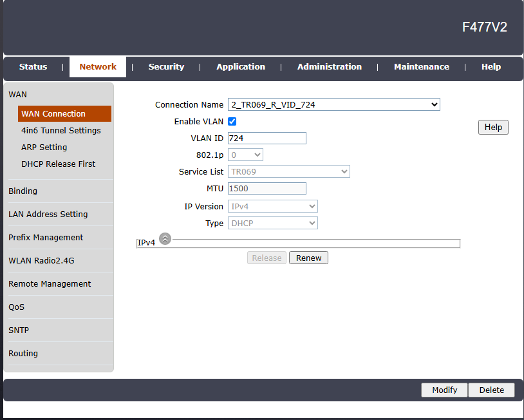Open ARP Setting page
Viewport: 524px width, 420px height.
pyautogui.click(x=44, y=147)
